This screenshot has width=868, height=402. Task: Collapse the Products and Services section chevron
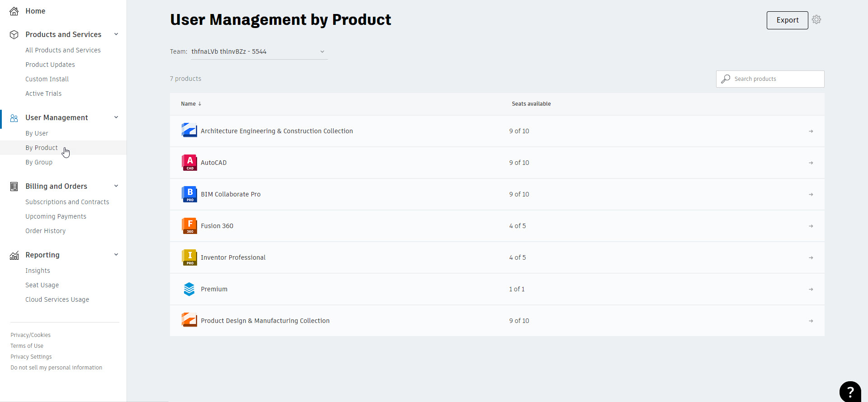coord(116,34)
